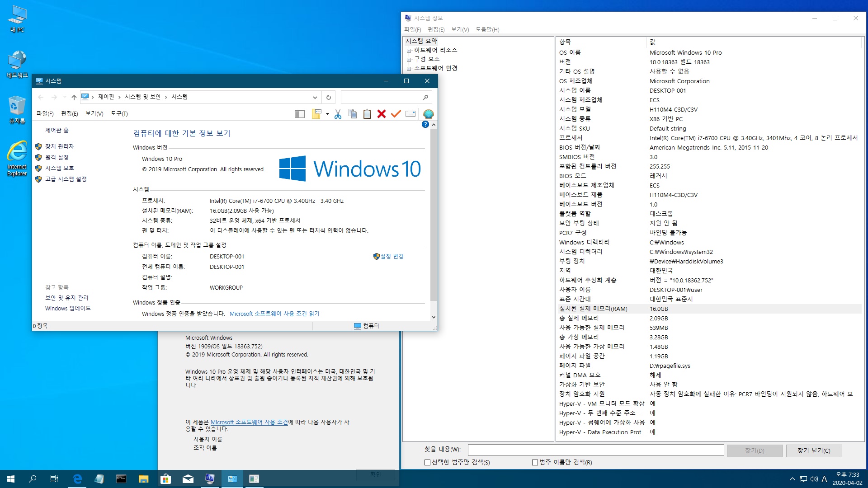The width and height of the screenshot is (868, 488).
Task: Click the scroll-down arrow of System window scrollbar
Action: tap(434, 317)
